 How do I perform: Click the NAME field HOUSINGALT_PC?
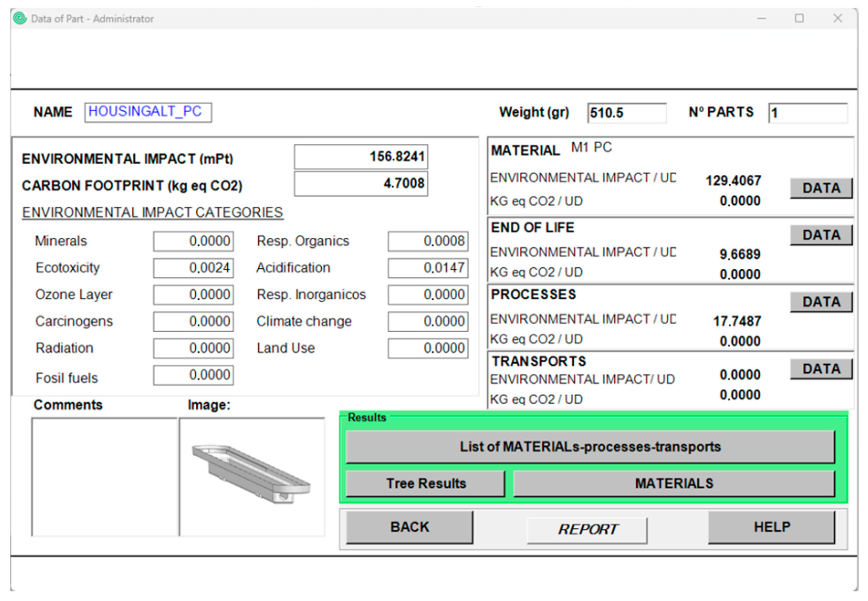pos(148,112)
